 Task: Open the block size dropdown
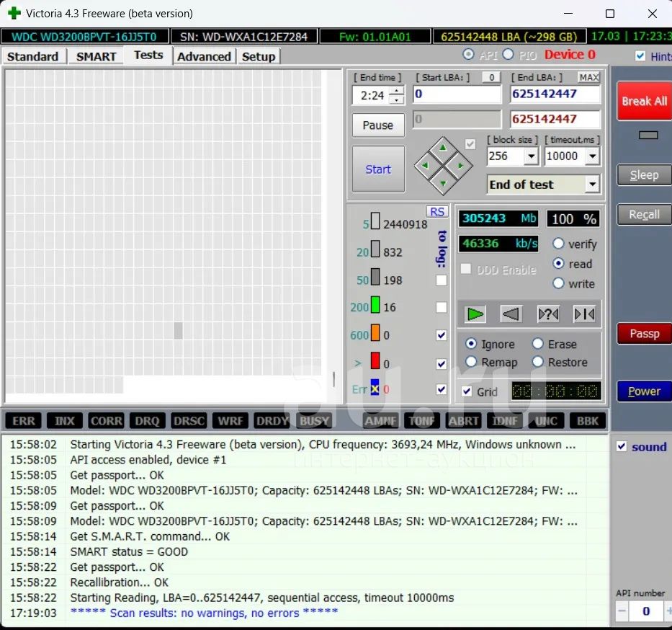click(531, 156)
